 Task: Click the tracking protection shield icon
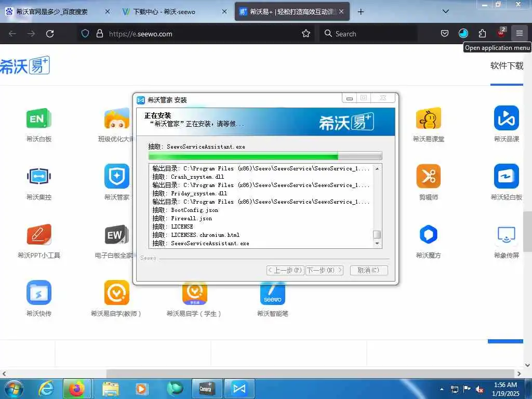pyautogui.click(x=85, y=33)
